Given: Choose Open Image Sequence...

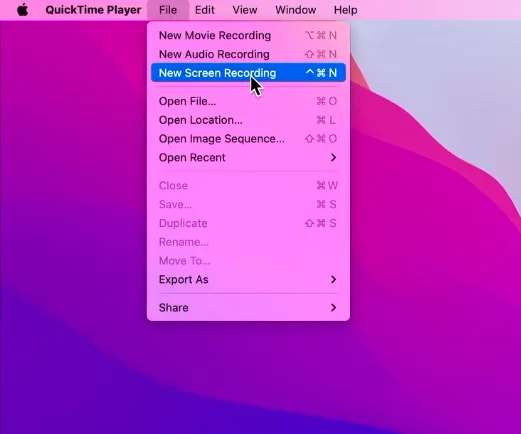Looking at the screenshot, I should [x=248, y=139].
